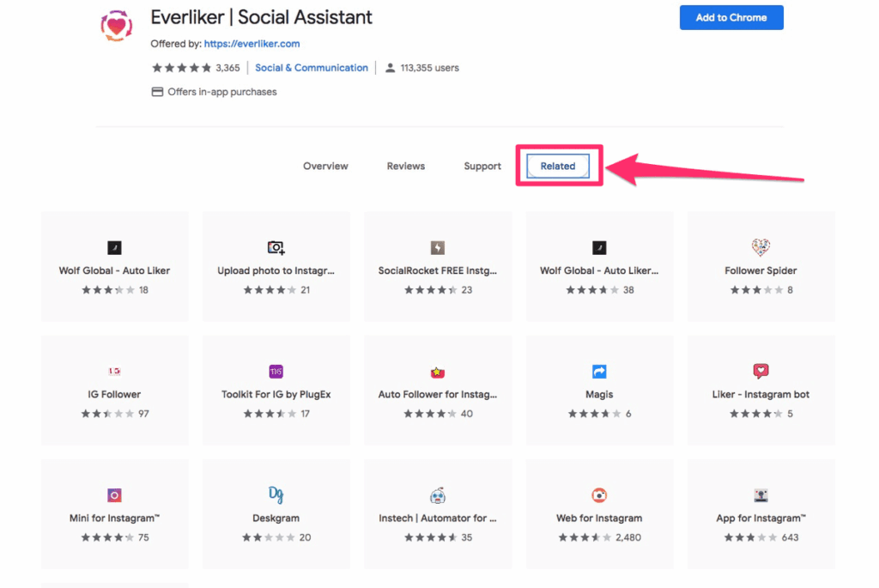Viewport: 879px width, 588px height.
Task: Click the 6 rating count on Magis
Action: [628, 415]
